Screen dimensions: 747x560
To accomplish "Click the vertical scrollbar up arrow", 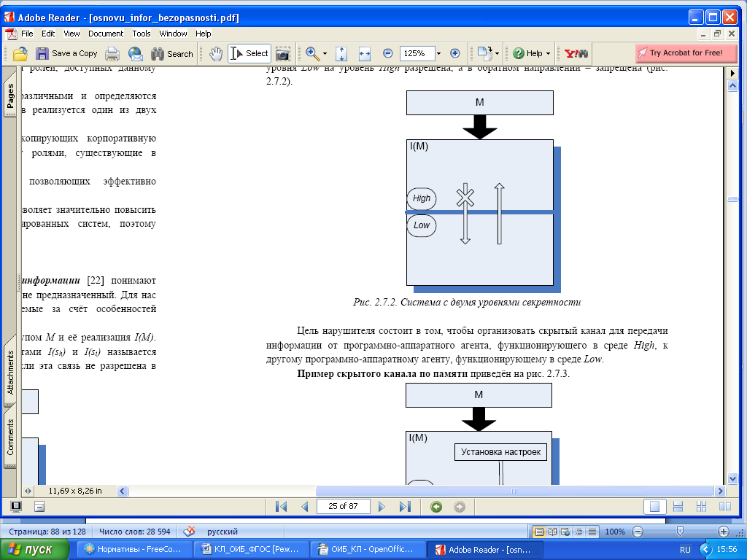I will (732, 86).
